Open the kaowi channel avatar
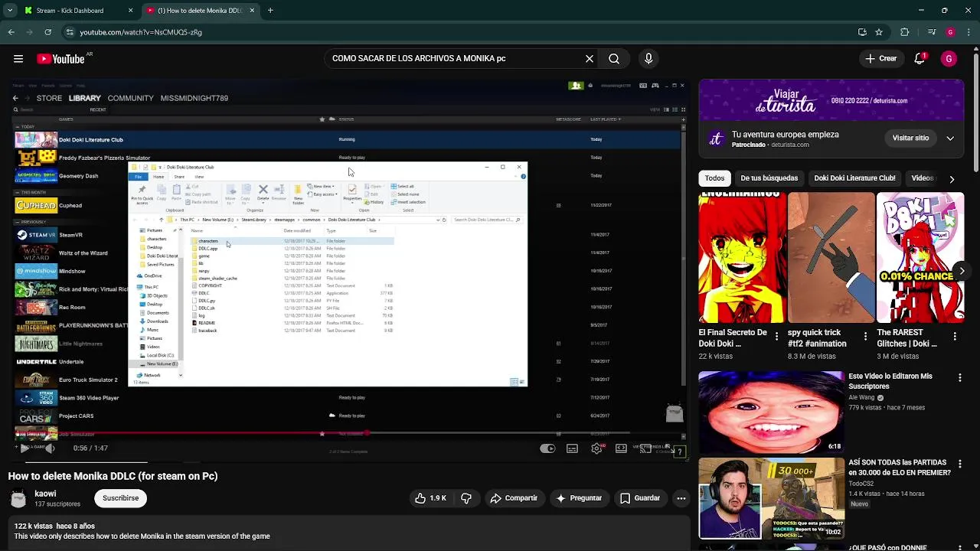This screenshot has height=551, width=980. (x=18, y=499)
